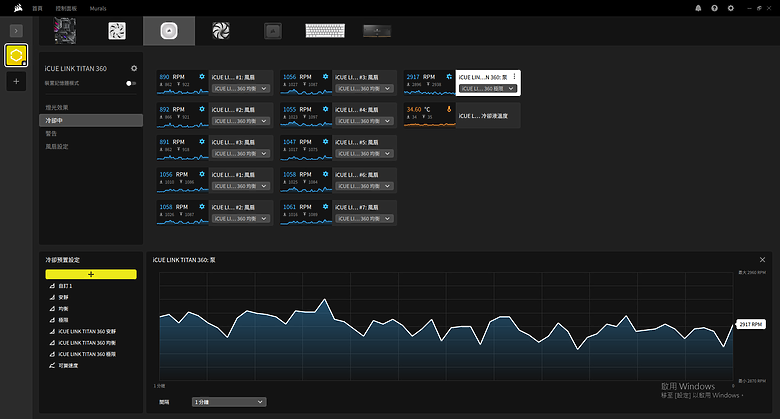Viewport: 780px width, 419px height.
Task: Close the pump graph panel
Action: pyautogui.click(x=762, y=259)
